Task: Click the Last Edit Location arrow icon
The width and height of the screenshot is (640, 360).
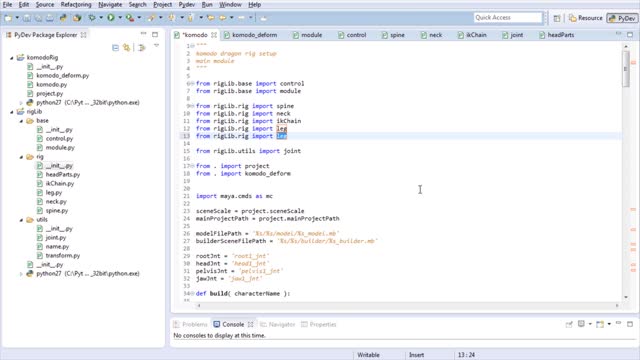Action: point(211,18)
